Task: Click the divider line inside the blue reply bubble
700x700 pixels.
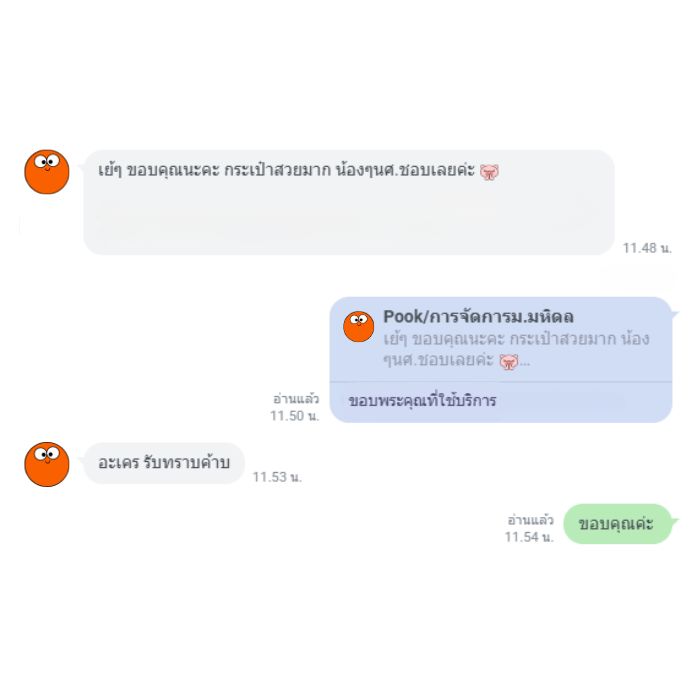Action: pyautogui.click(x=501, y=382)
